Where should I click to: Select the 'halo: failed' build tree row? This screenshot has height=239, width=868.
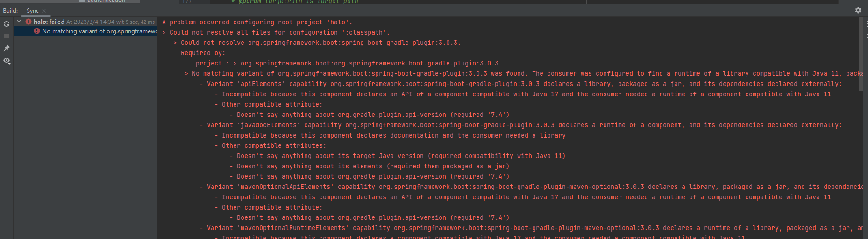[x=85, y=22]
